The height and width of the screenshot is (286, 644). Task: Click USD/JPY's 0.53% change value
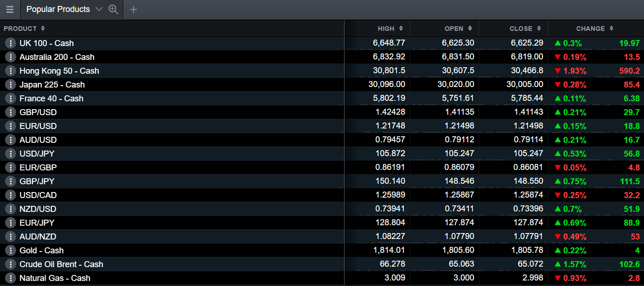coord(573,154)
